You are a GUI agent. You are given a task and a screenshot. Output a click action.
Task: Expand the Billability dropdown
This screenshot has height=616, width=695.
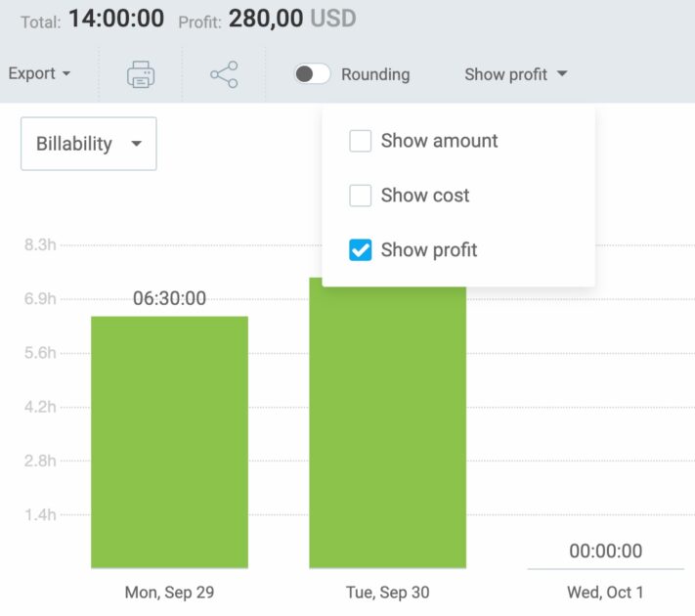coord(88,144)
